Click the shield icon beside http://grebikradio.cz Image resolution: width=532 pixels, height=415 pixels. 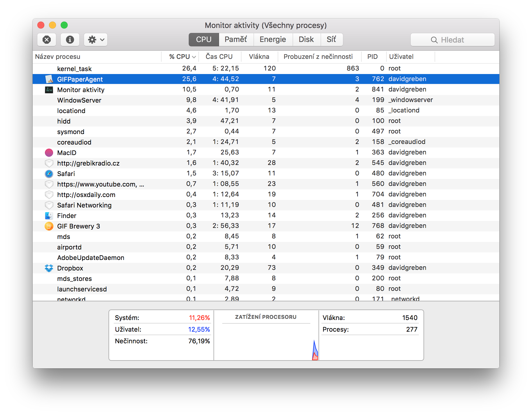click(49, 163)
